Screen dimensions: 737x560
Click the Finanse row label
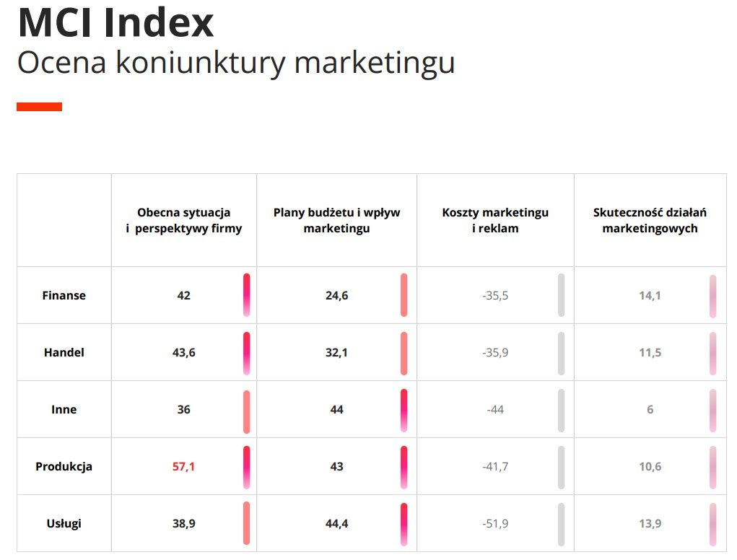click(x=64, y=295)
